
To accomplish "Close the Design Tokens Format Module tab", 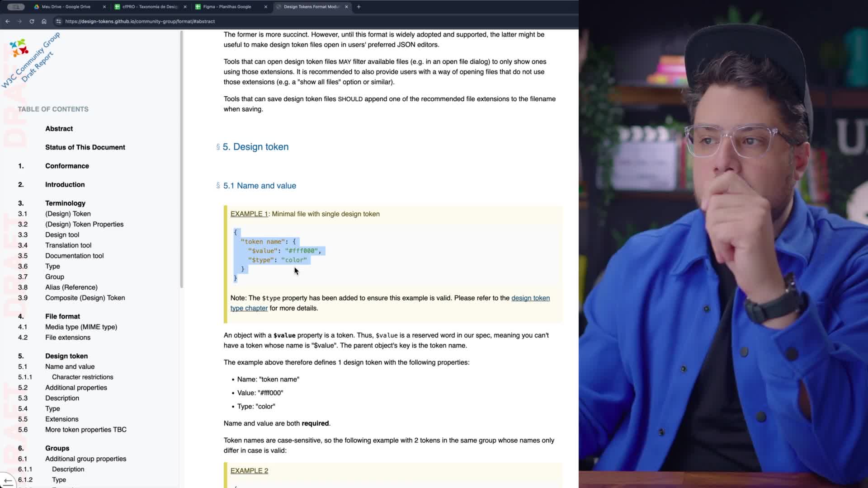I will click(x=346, y=7).
